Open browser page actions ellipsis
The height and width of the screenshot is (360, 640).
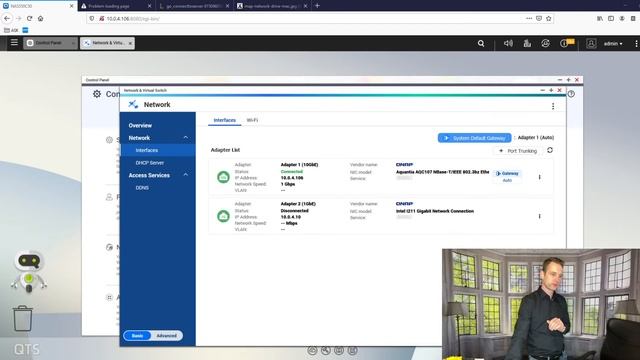[529, 18]
